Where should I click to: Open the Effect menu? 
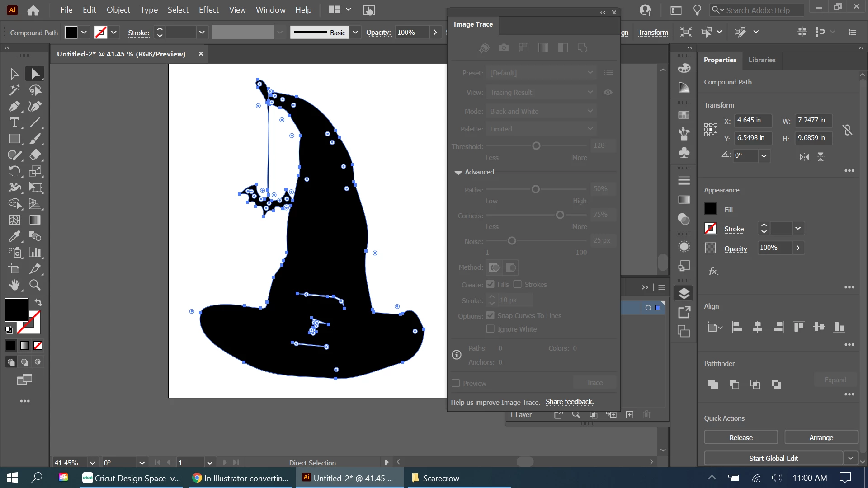pyautogui.click(x=208, y=10)
